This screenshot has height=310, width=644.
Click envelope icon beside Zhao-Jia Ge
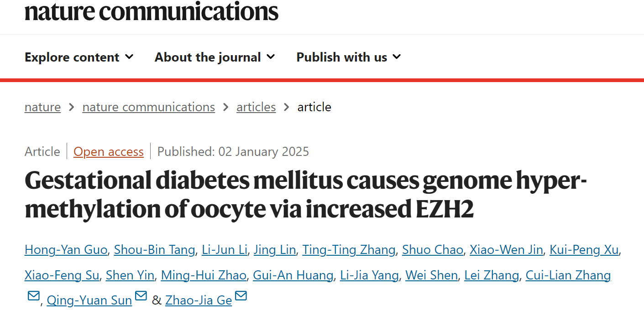pyautogui.click(x=241, y=296)
